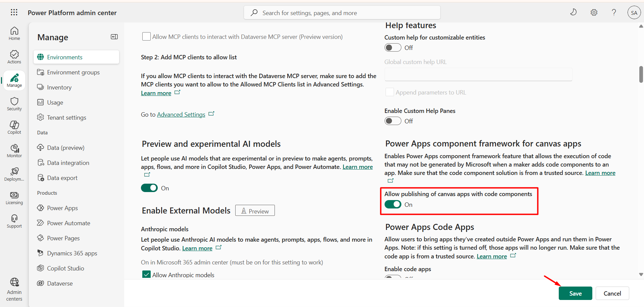Turn off Preview and experimental AI models toggle
644x307 pixels.
pos(149,188)
